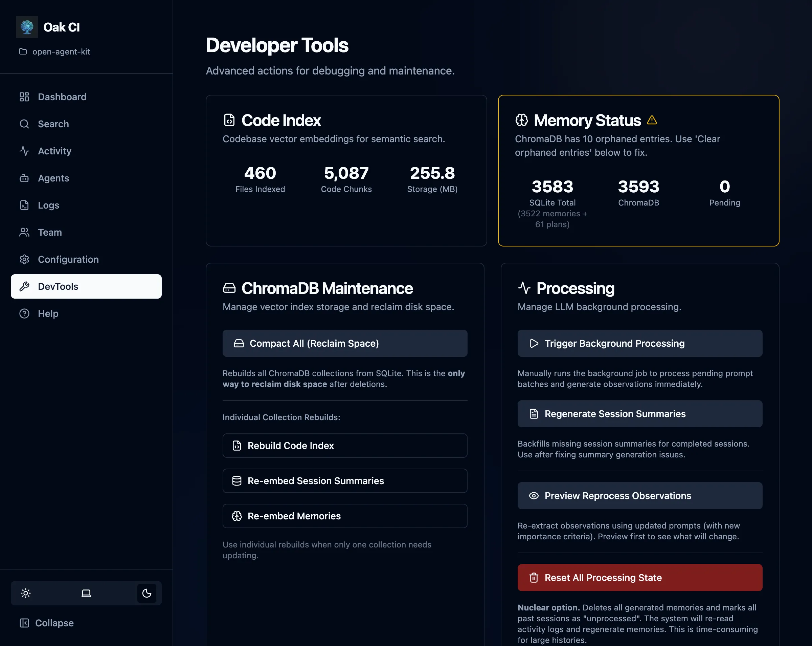The image size is (812, 646).
Task: Enable dark theme with the moon toggle
Action: (x=146, y=593)
